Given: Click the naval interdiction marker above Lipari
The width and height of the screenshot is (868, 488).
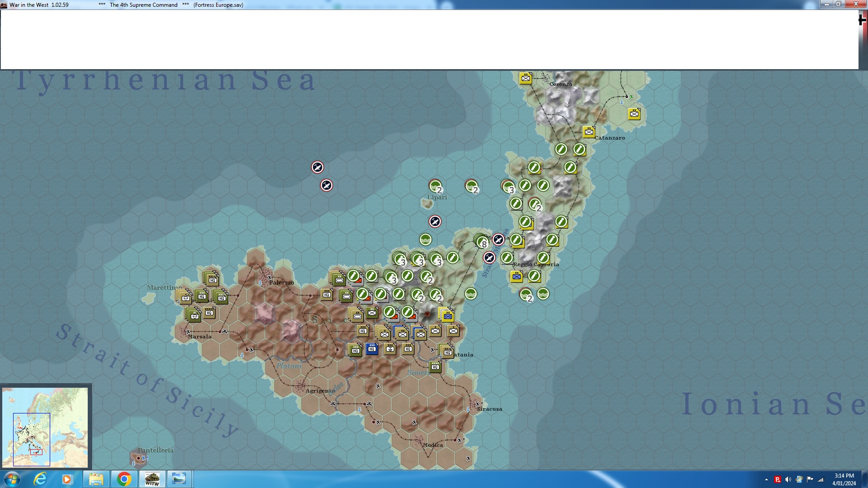Looking at the screenshot, I should coord(435,186).
